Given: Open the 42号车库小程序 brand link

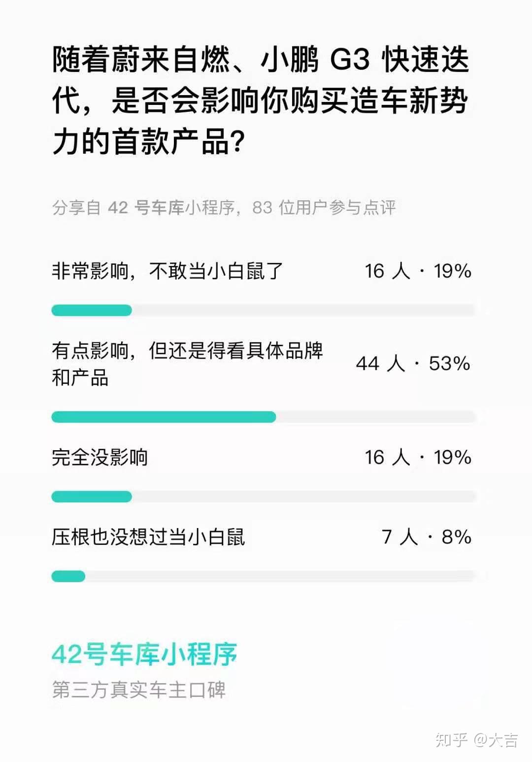Looking at the screenshot, I should point(144,654).
